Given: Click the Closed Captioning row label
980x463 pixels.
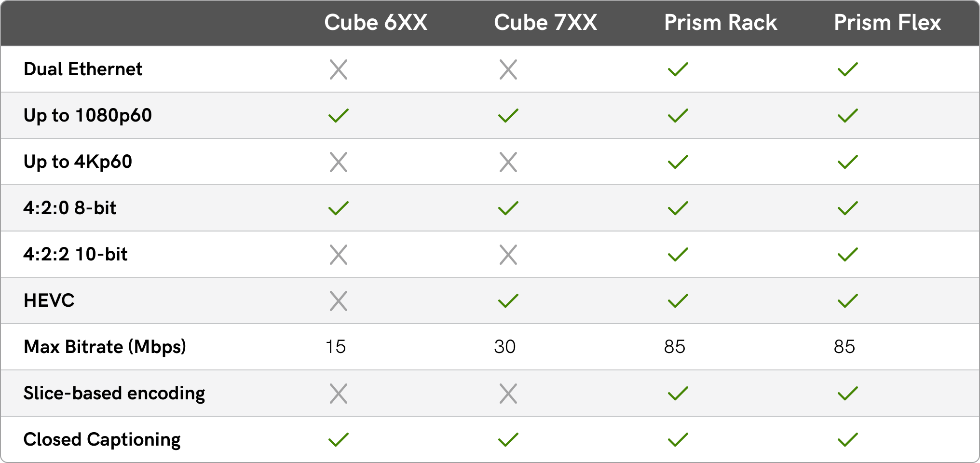Looking at the screenshot, I should click(102, 439).
